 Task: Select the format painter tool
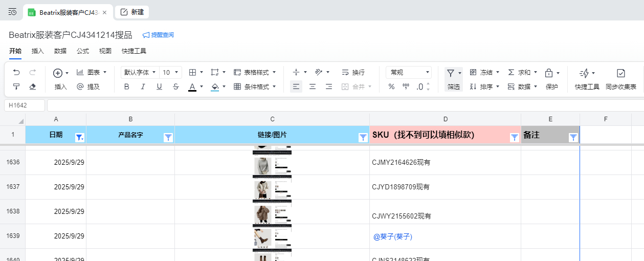16,87
